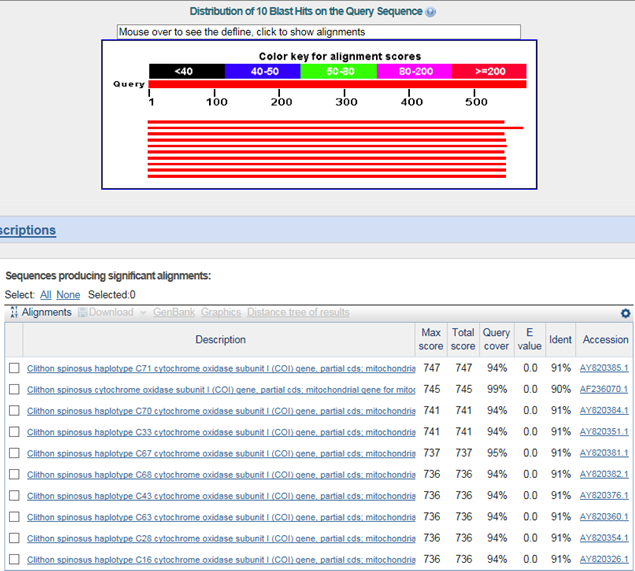Tick checkbox for haplotype C71 row
The image size is (635, 571).
[14, 368]
